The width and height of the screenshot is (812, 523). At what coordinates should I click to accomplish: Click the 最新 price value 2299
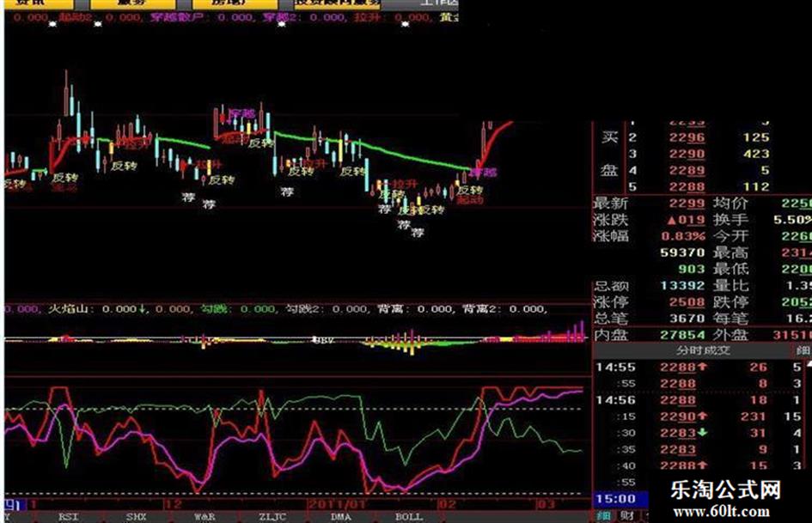(687, 204)
